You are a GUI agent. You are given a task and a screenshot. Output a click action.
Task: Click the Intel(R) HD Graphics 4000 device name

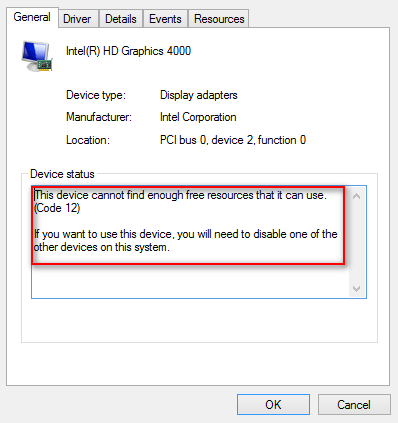(x=128, y=51)
